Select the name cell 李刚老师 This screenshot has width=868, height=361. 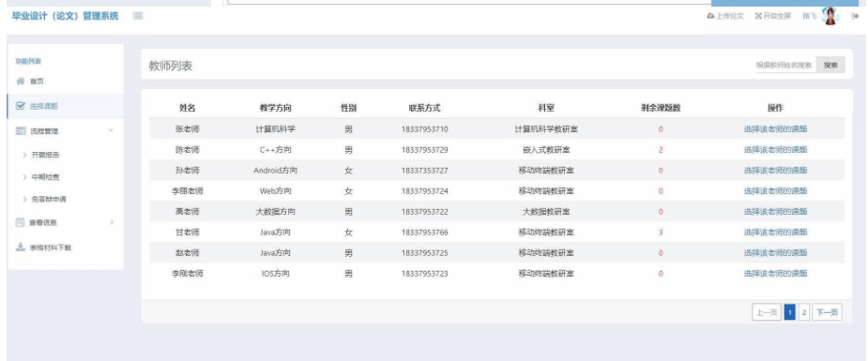click(x=187, y=274)
